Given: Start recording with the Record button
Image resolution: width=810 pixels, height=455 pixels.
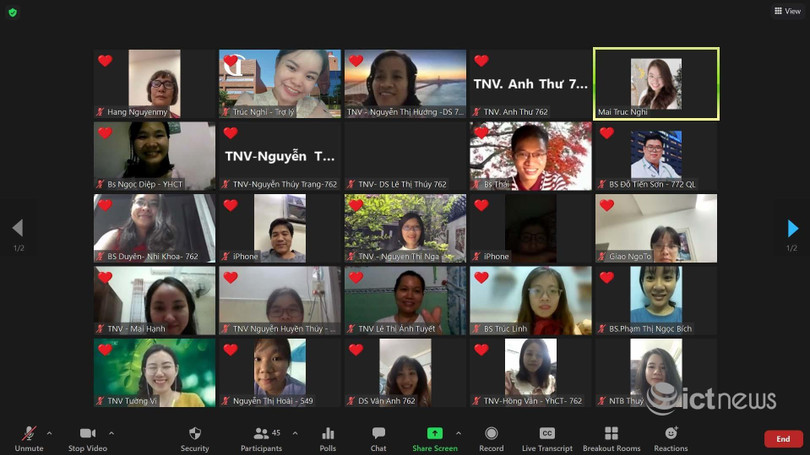Looking at the screenshot, I should tap(491, 438).
